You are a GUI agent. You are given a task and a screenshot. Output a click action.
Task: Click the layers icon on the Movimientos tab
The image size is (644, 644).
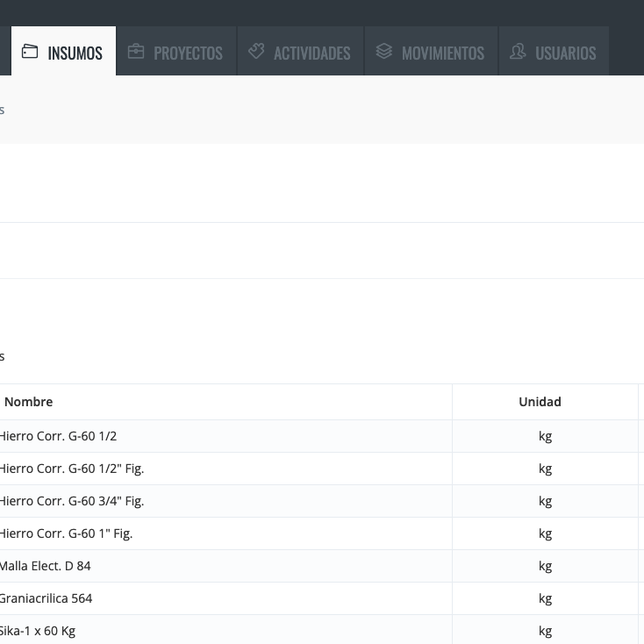coord(383,52)
